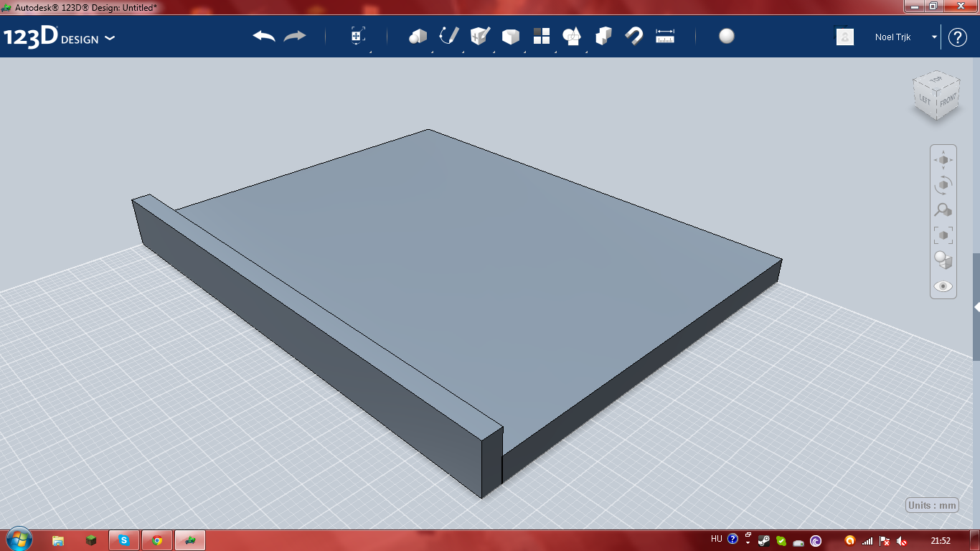Open the visual style materials/outlines option
This screenshot has height=551, width=980.
click(x=943, y=260)
